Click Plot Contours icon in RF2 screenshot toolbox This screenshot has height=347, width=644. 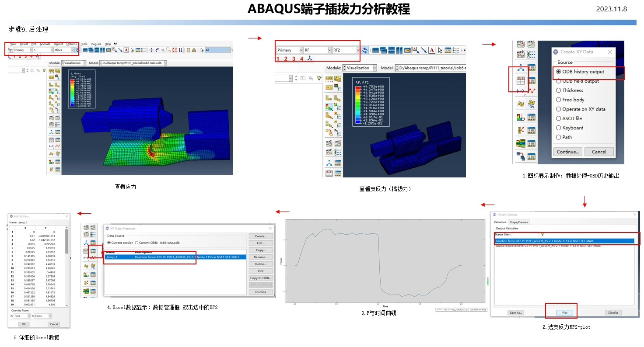point(329,107)
